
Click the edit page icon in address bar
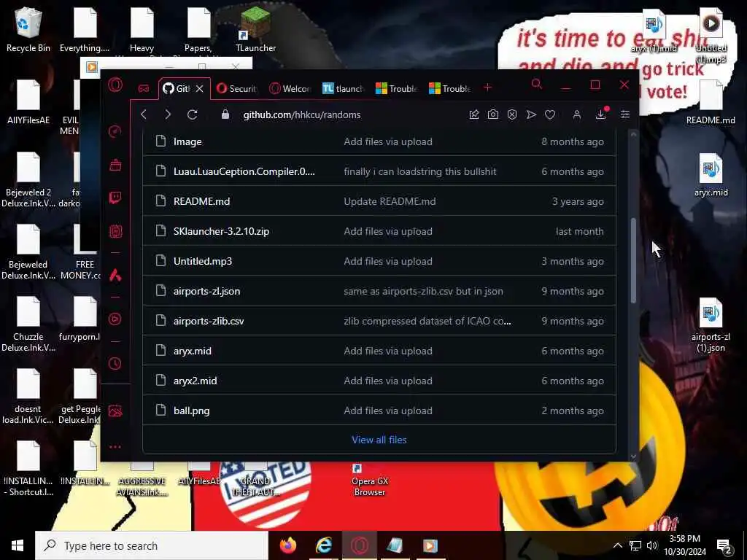pyautogui.click(x=473, y=114)
